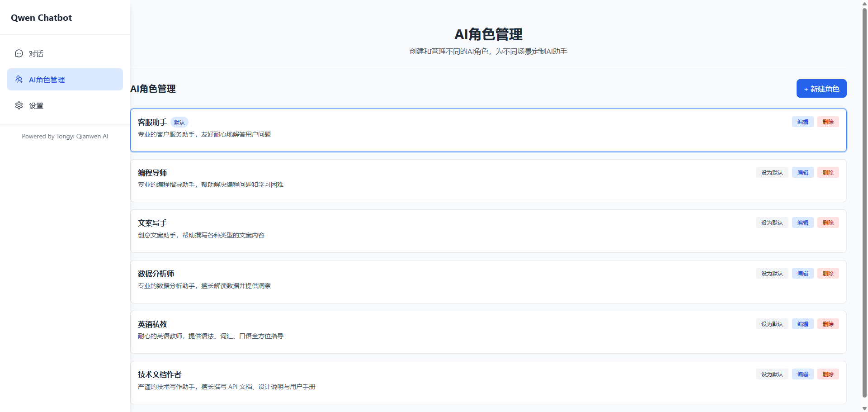Click the 英语私教 role name
The height and width of the screenshot is (412, 868).
click(x=152, y=324)
